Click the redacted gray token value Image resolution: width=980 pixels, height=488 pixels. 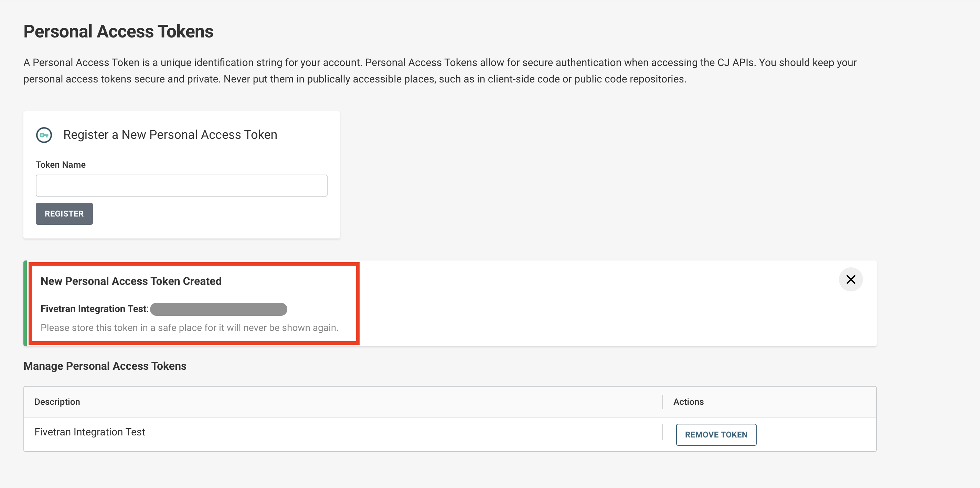coord(219,309)
